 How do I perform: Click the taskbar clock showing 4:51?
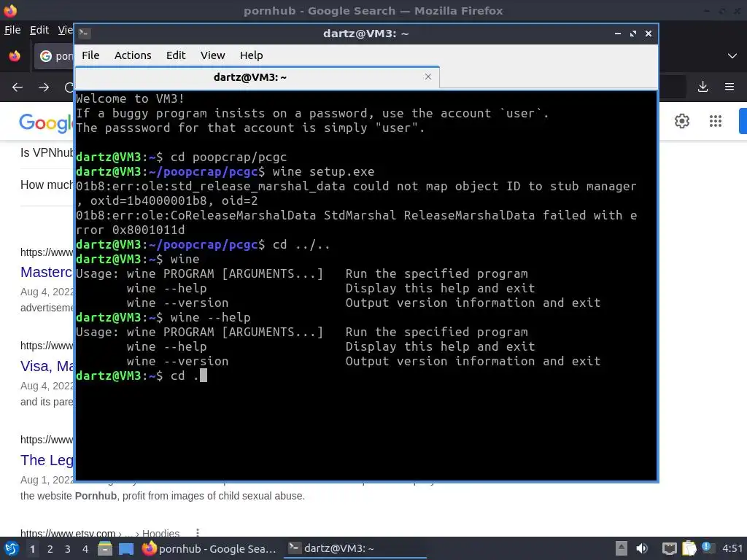pos(732,548)
